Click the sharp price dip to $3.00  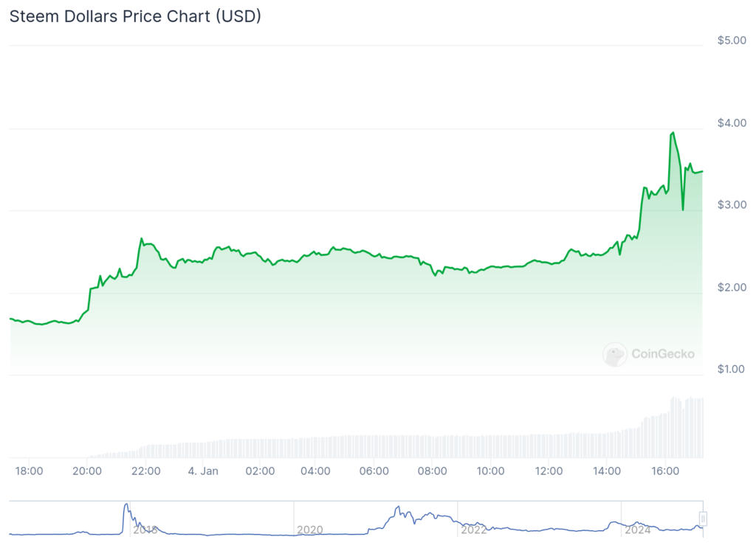point(683,209)
